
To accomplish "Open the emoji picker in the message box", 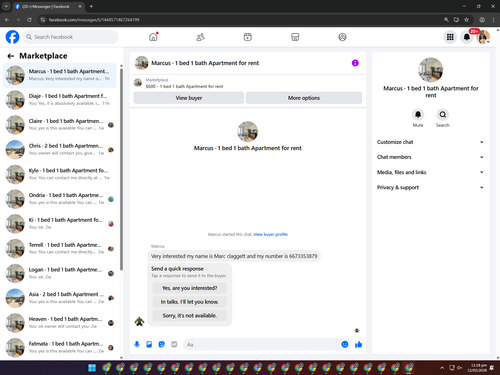I will point(345,344).
